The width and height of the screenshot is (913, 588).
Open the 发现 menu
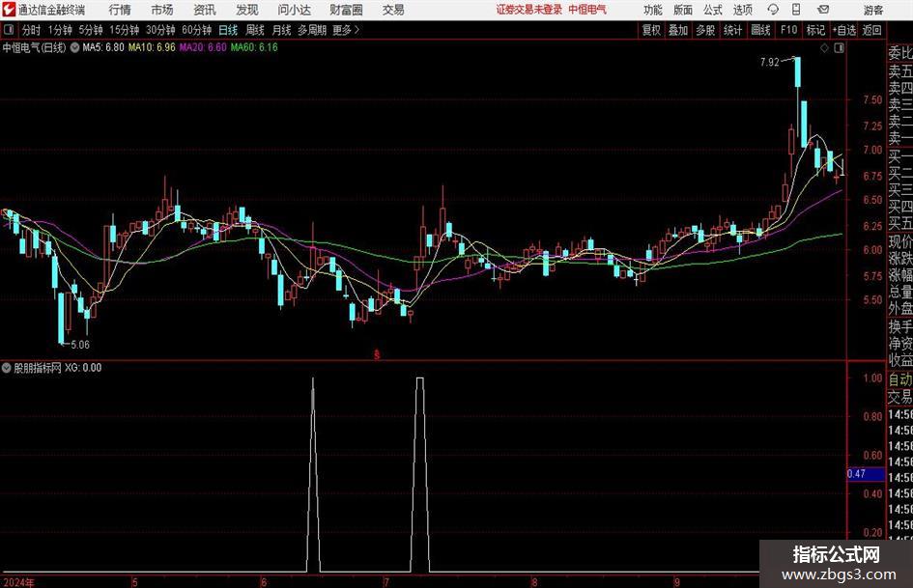click(x=247, y=10)
